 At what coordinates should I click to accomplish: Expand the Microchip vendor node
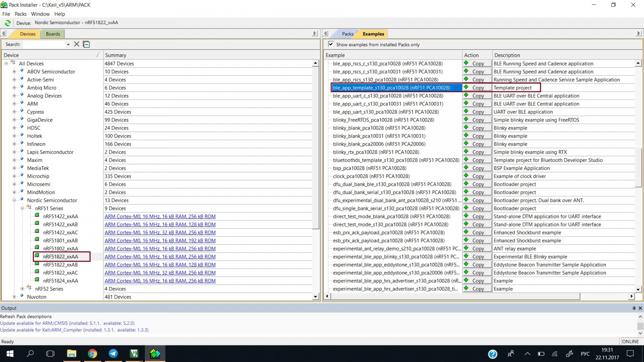(14, 176)
